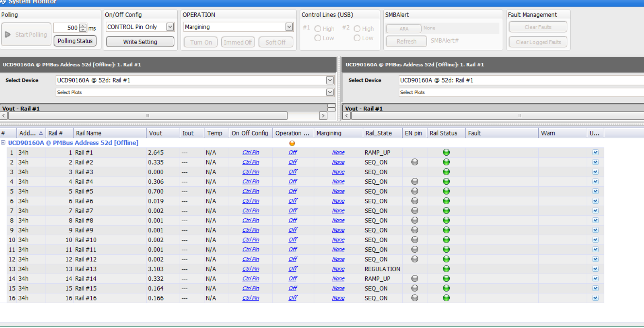Click the Start Polling play icon
Image resolution: width=644 pixels, height=328 pixels.
[x=8, y=35]
